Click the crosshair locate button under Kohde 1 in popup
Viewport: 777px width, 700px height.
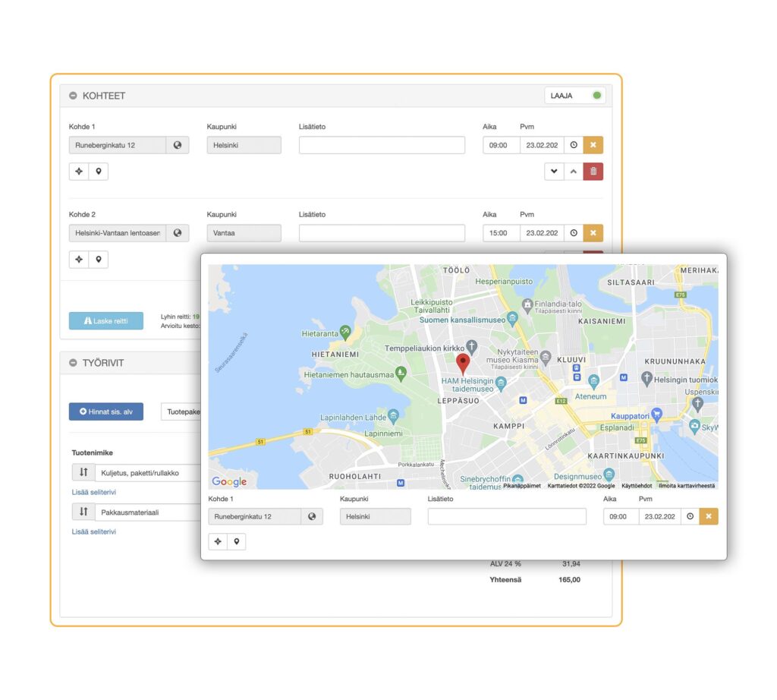[x=218, y=541]
